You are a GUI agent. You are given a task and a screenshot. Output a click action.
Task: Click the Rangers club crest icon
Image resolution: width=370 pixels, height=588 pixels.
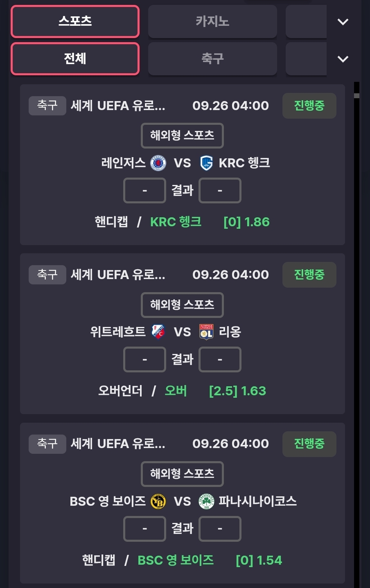point(158,163)
